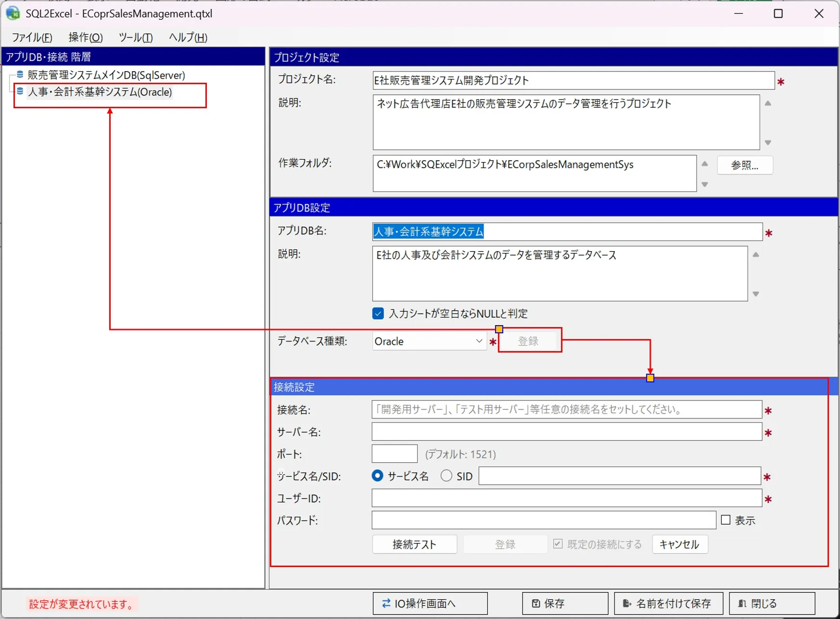Click 登録 button in 接続設定 section
This screenshot has width=840, height=619.
505,544
